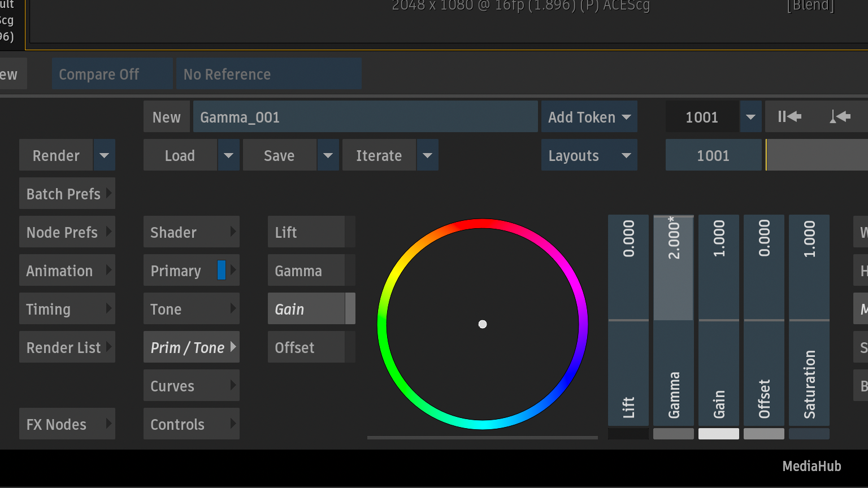Open FX Nodes

click(67, 424)
